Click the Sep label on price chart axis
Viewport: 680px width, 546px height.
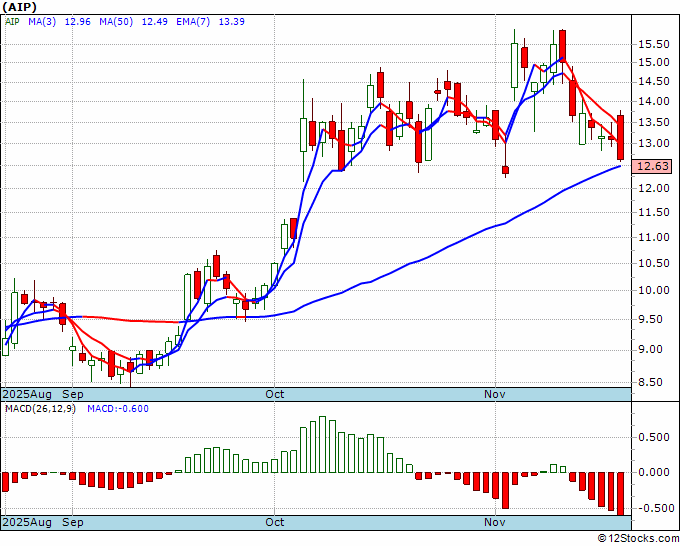(73, 394)
